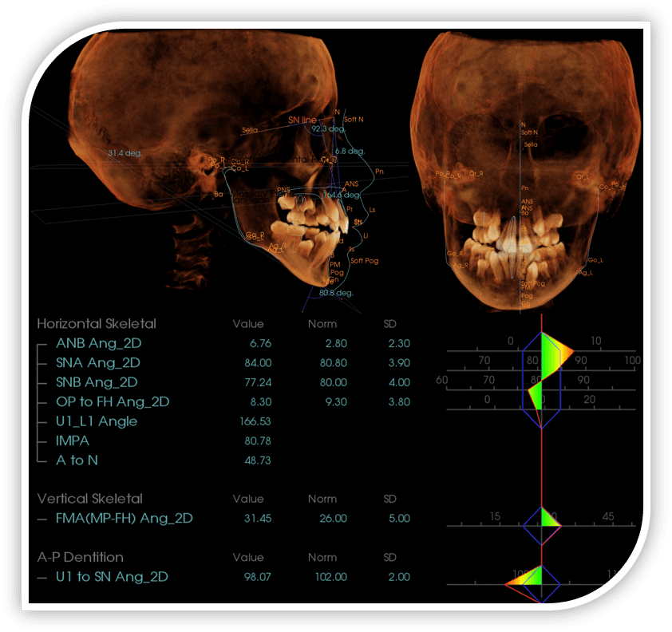Collapse the A-P Dentition group header
The width and height of the screenshot is (672, 632).
80,557
